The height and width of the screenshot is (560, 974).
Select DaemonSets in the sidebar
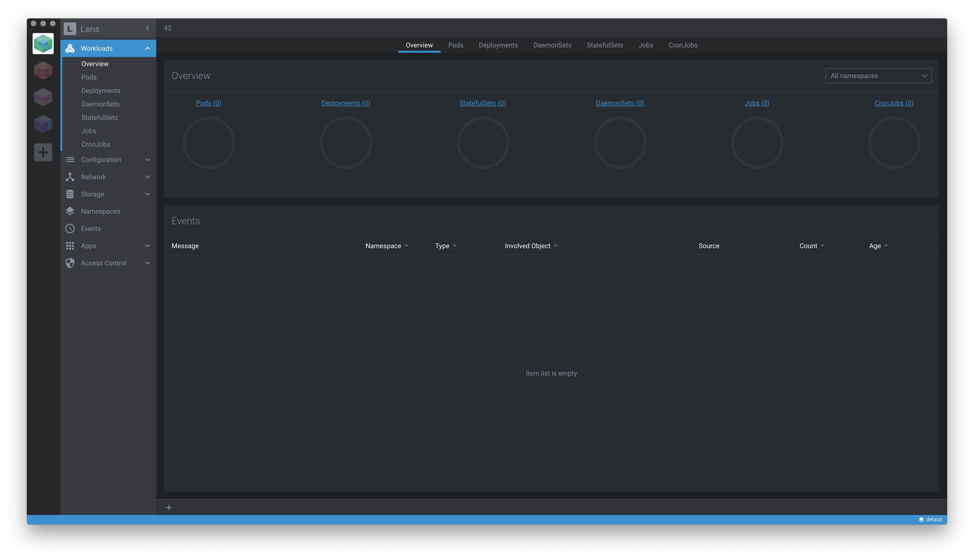100,104
